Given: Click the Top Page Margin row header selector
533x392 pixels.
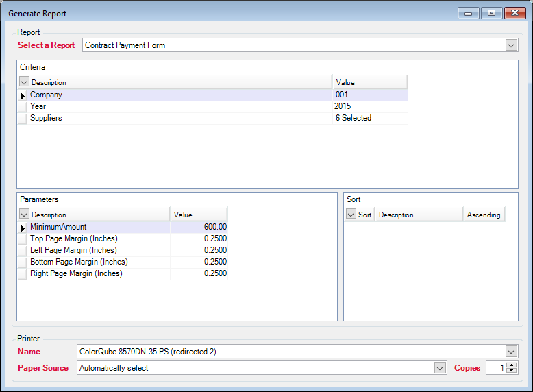Looking at the screenshot, I should [23, 239].
